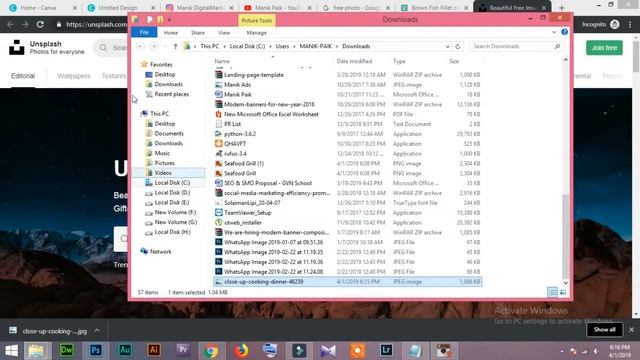Select Pictures under This PC
The width and height of the screenshot is (640, 360).
click(164, 163)
